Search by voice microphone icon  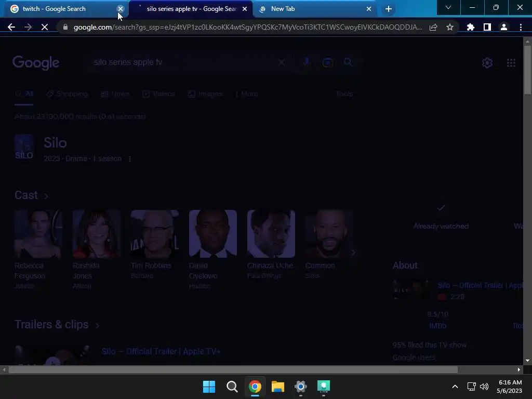(x=307, y=62)
